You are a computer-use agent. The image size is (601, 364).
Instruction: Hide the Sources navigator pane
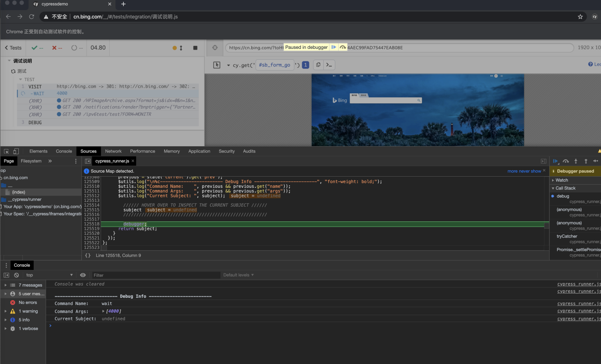pos(88,161)
